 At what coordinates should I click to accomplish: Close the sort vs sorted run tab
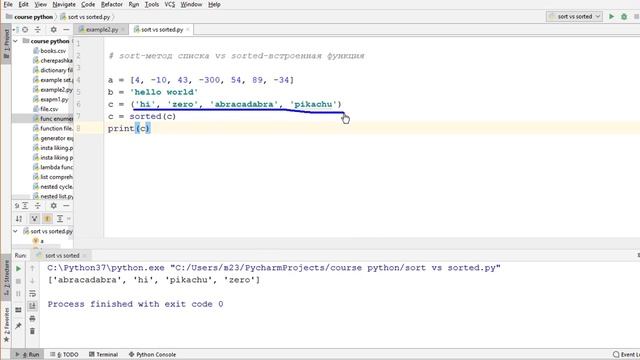click(x=84, y=256)
